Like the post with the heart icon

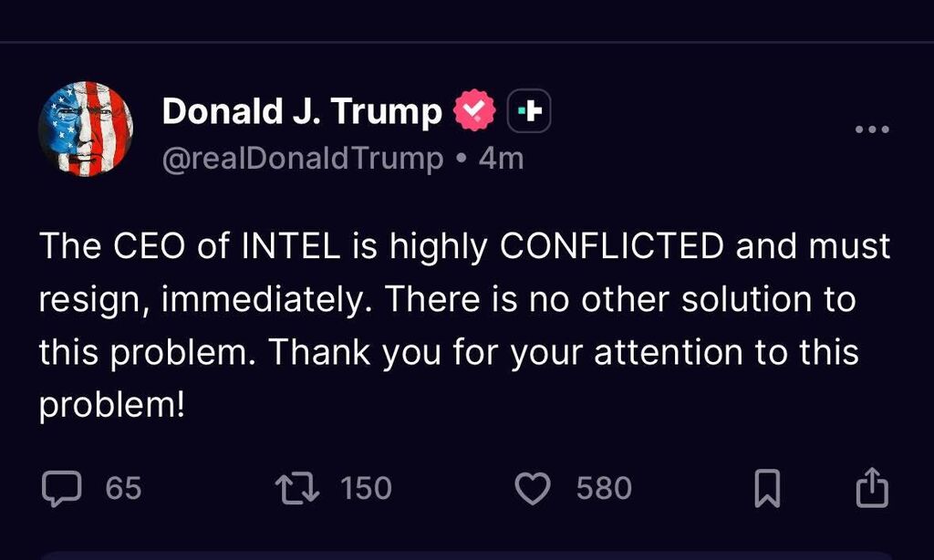(533, 488)
